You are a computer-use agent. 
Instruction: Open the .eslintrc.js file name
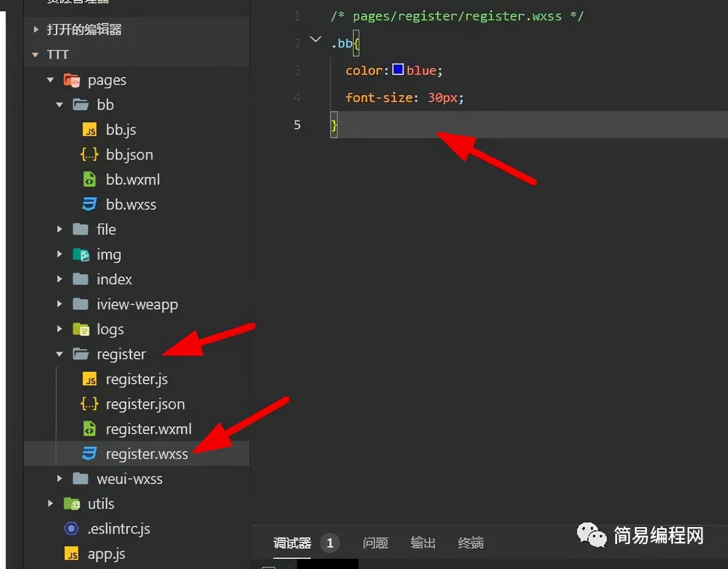click(118, 529)
